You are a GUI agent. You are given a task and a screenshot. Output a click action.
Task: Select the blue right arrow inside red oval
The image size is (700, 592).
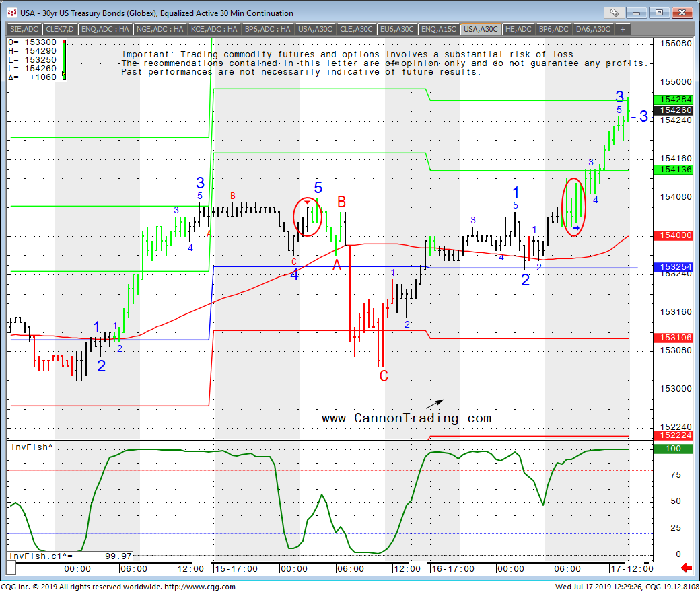(576, 228)
